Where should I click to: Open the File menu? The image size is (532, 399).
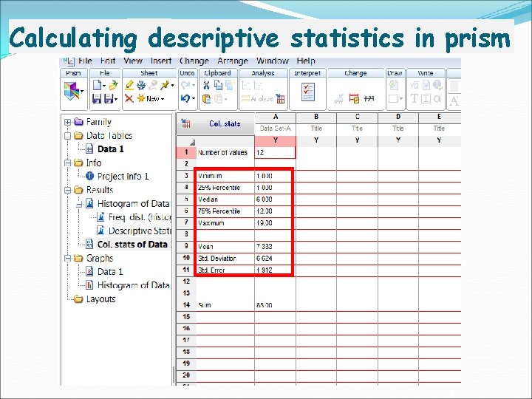coord(85,61)
